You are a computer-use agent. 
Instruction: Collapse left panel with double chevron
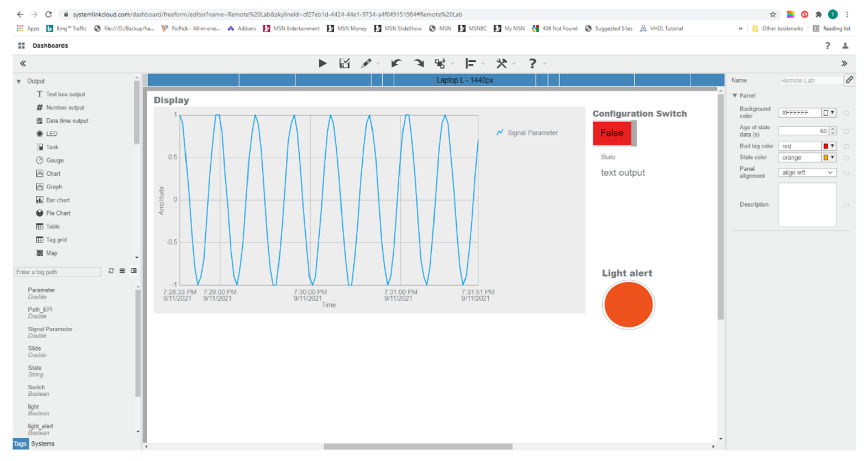pyautogui.click(x=23, y=63)
